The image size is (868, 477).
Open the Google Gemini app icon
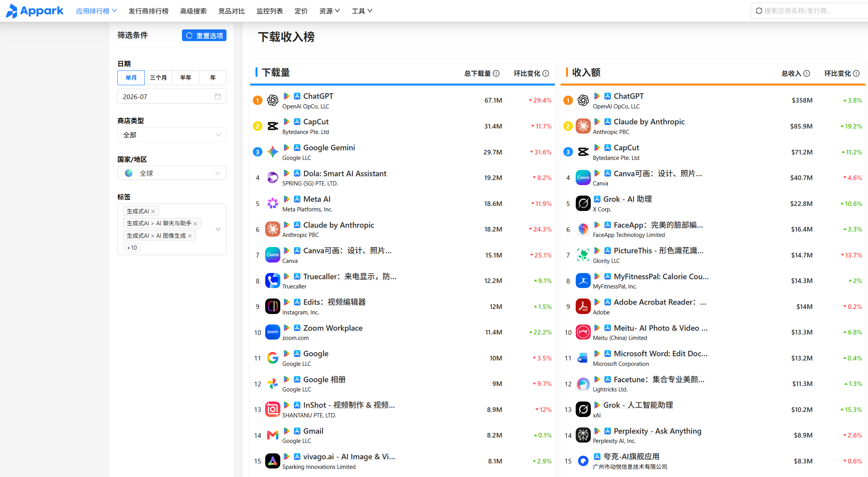tap(273, 152)
